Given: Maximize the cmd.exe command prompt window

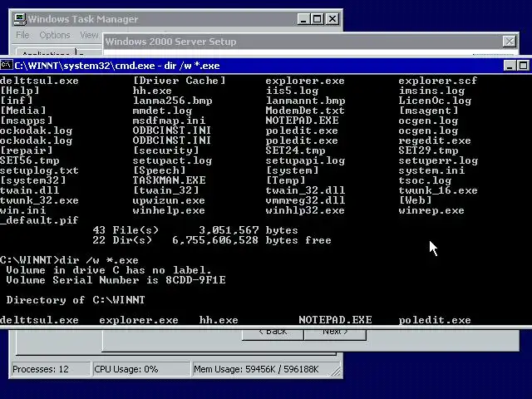Looking at the screenshot, I should tap(523, 66).
